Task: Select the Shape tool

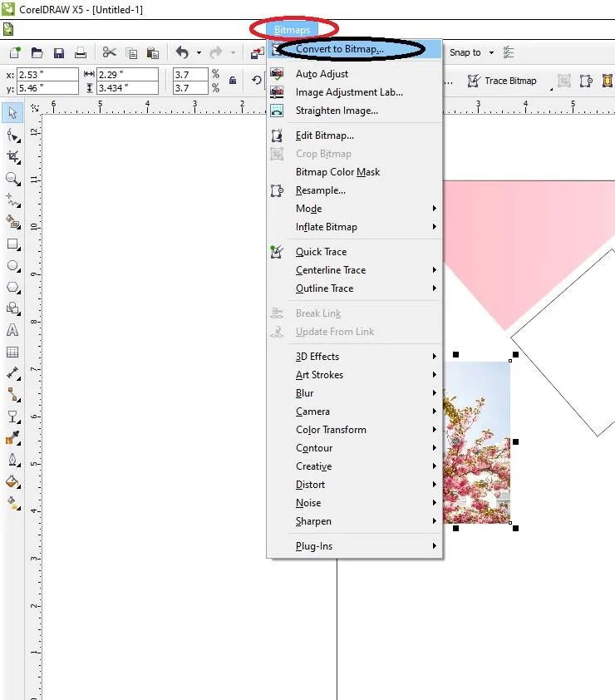Action: coord(12,136)
